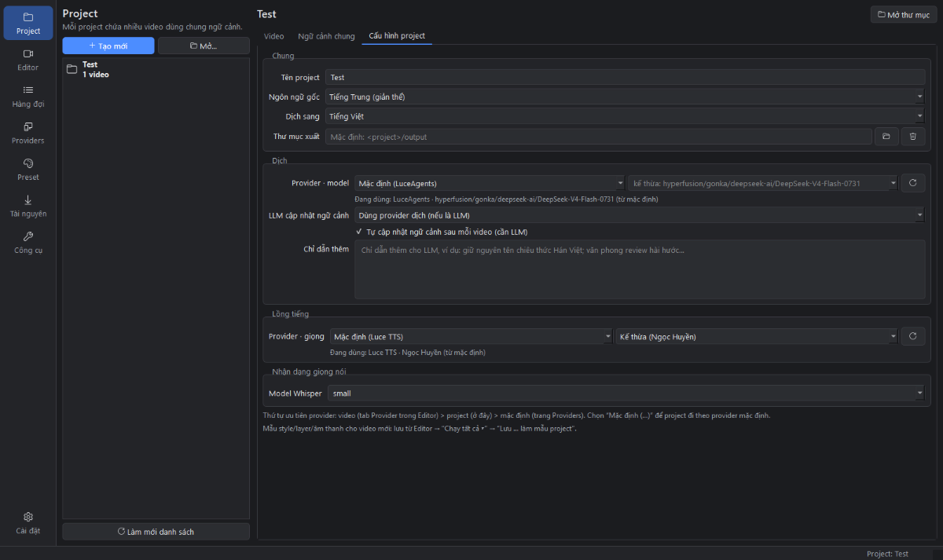Click the 'Đang dùng: LuceAgents' info text
This screenshot has height=560, width=943.
(x=506, y=199)
